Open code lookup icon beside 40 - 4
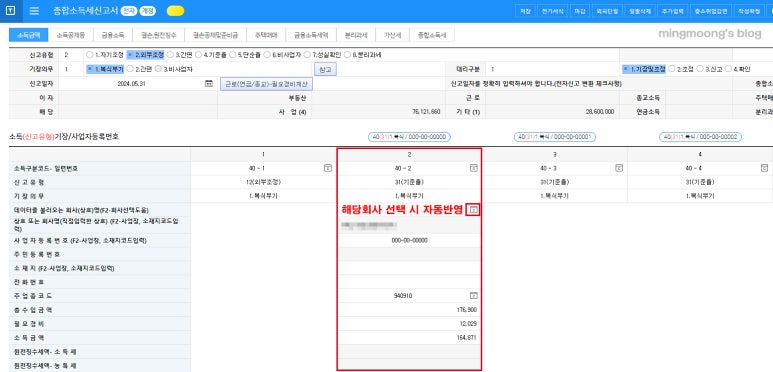Screen dimensions: 773x372 point(765,168)
